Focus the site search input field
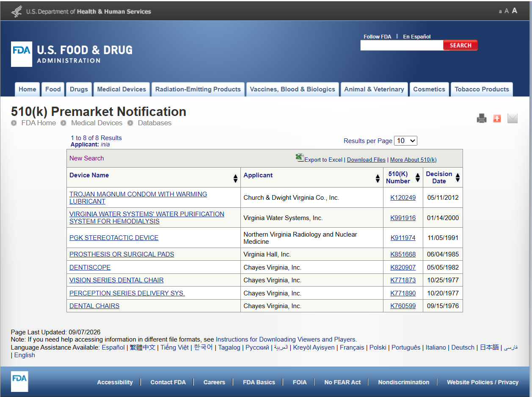The image size is (532, 397). click(x=402, y=45)
